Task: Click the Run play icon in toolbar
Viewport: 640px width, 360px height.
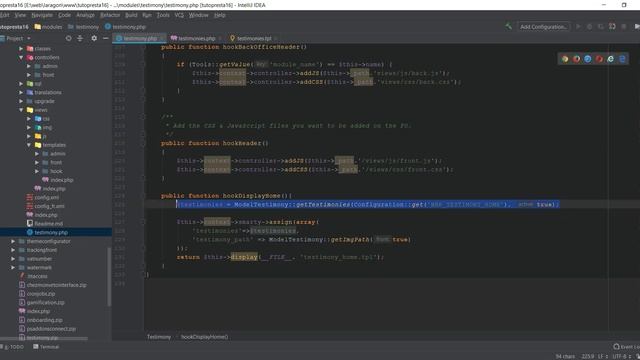Action: (578, 27)
